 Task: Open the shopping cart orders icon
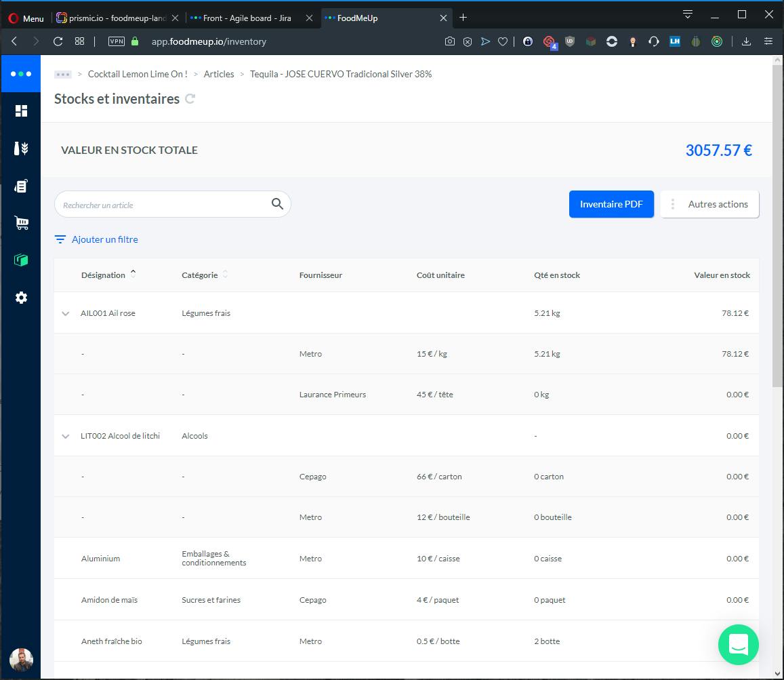[21, 223]
